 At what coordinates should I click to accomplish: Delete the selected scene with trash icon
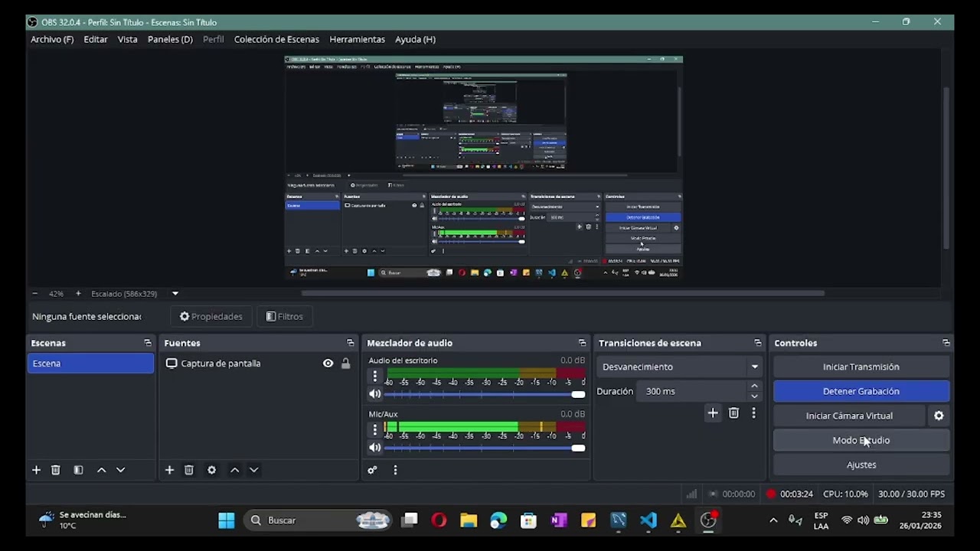55,470
